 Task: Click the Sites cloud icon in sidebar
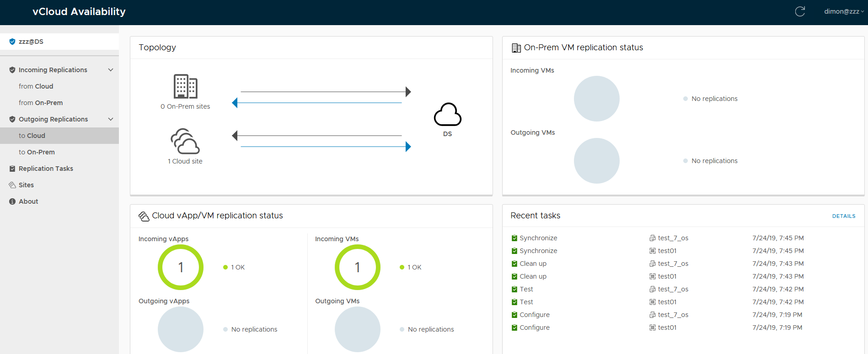(x=12, y=185)
